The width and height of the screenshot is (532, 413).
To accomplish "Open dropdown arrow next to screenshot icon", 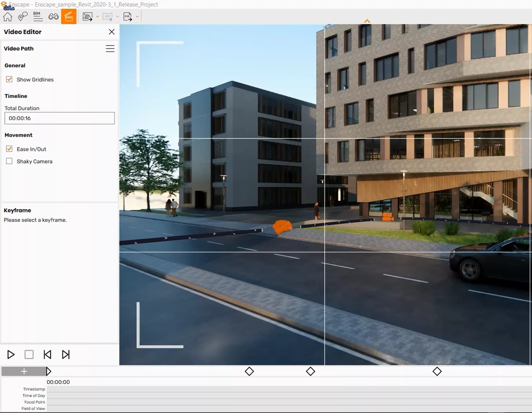I will point(97,17).
